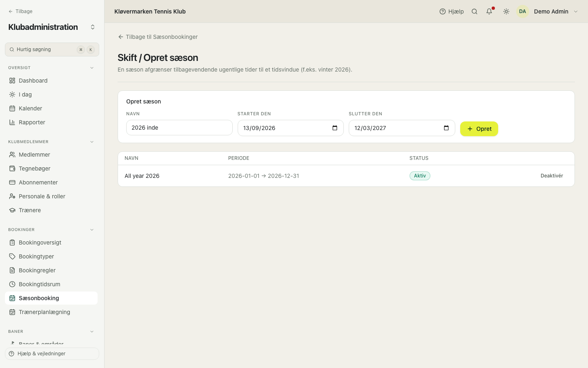Image resolution: width=588 pixels, height=368 pixels.
Task: Click the Trænere graduation cap icon
Action: tap(12, 210)
